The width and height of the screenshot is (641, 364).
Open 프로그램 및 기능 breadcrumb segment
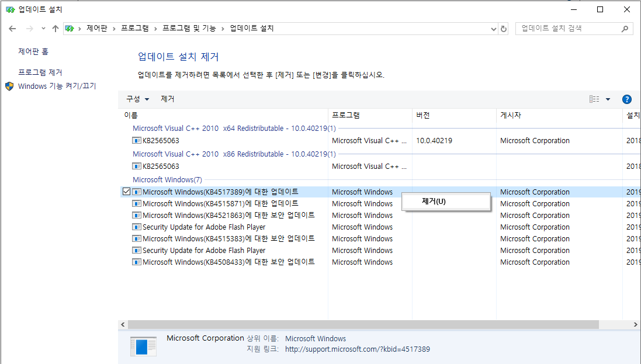click(189, 28)
